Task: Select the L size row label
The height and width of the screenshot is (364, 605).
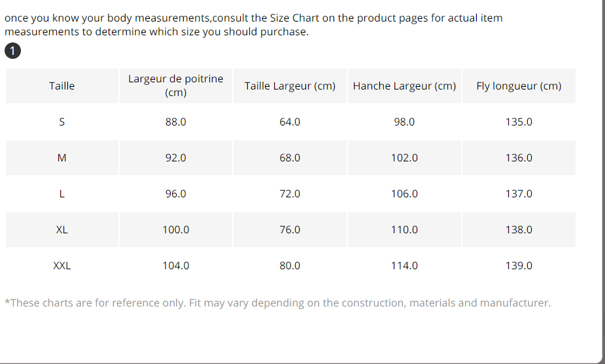Action: pyautogui.click(x=61, y=194)
